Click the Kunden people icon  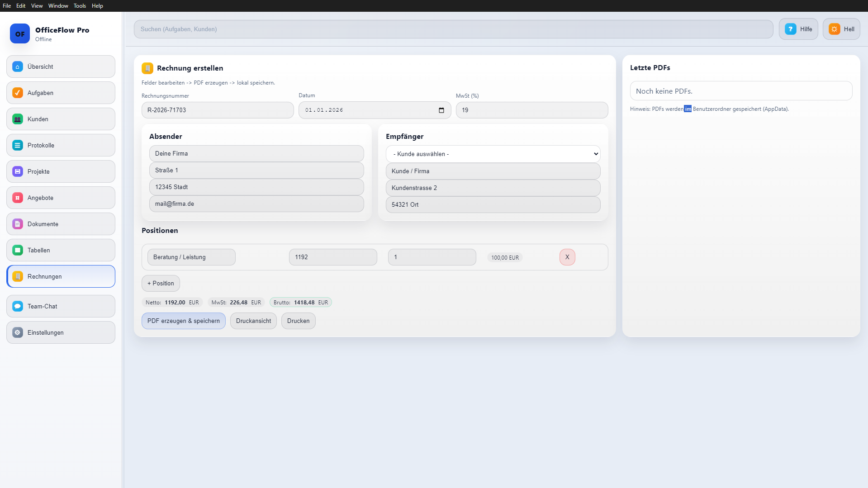coord(18,119)
